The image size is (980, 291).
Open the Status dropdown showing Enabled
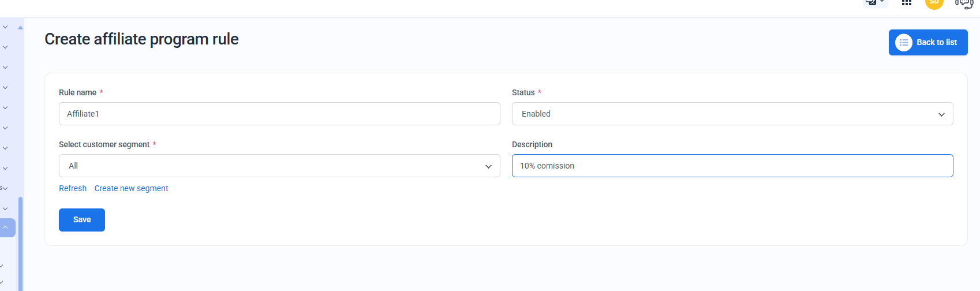click(732, 114)
